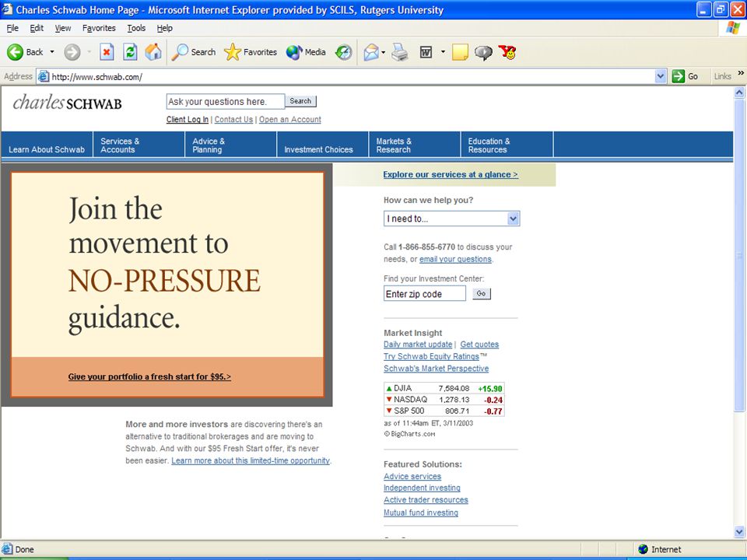This screenshot has height=560, width=747.
Task: Click the Print printer icon
Action: click(400, 52)
